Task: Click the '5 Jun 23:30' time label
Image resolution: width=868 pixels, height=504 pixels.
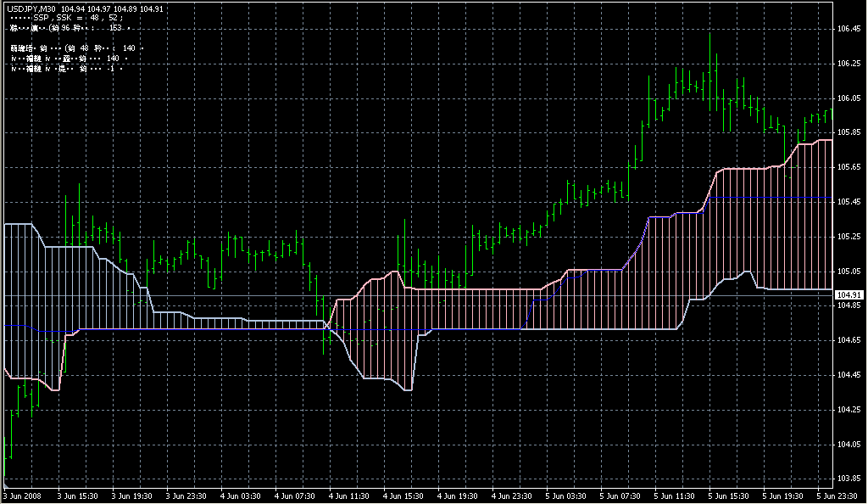Action: pyautogui.click(x=837, y=496)
